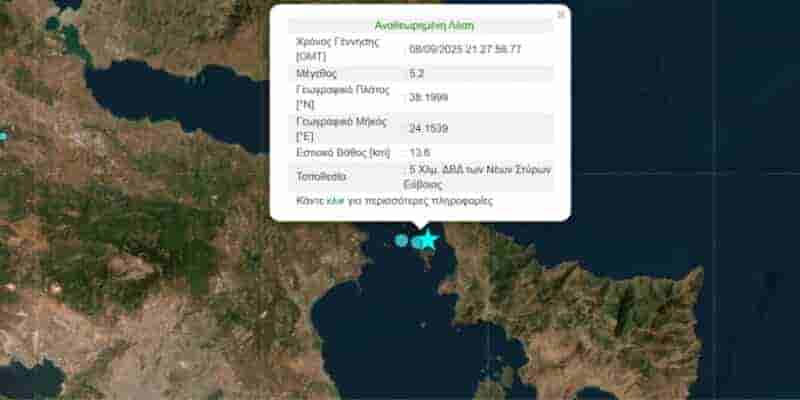800x400 pixels.
Task: Click the magnitude value 5.2
Action: [419, 73]
